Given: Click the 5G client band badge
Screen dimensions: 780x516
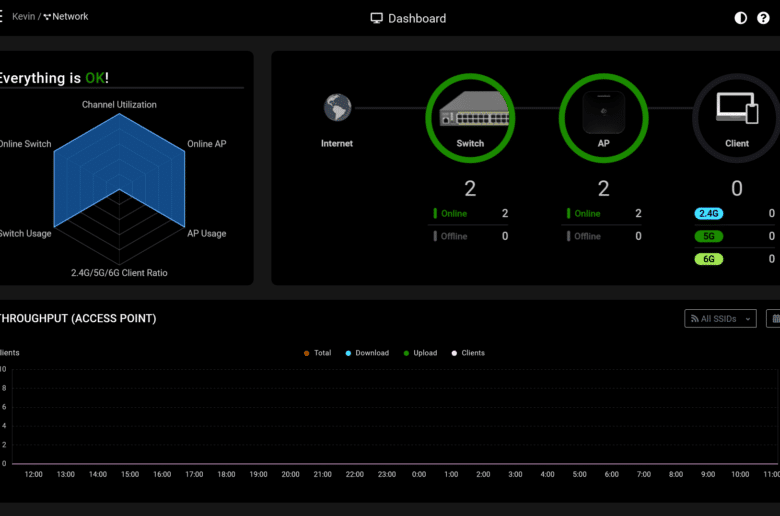Looking at the screenshot, I should point(708,236).
